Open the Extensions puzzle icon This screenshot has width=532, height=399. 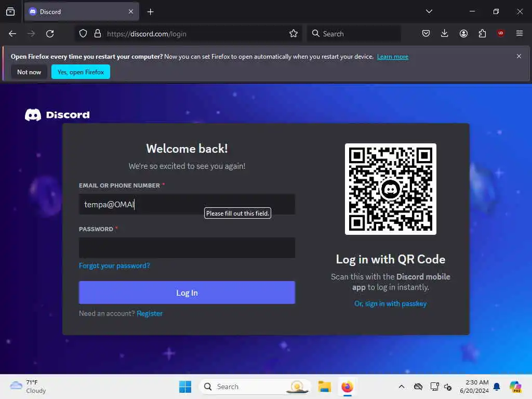coord(482,33)
